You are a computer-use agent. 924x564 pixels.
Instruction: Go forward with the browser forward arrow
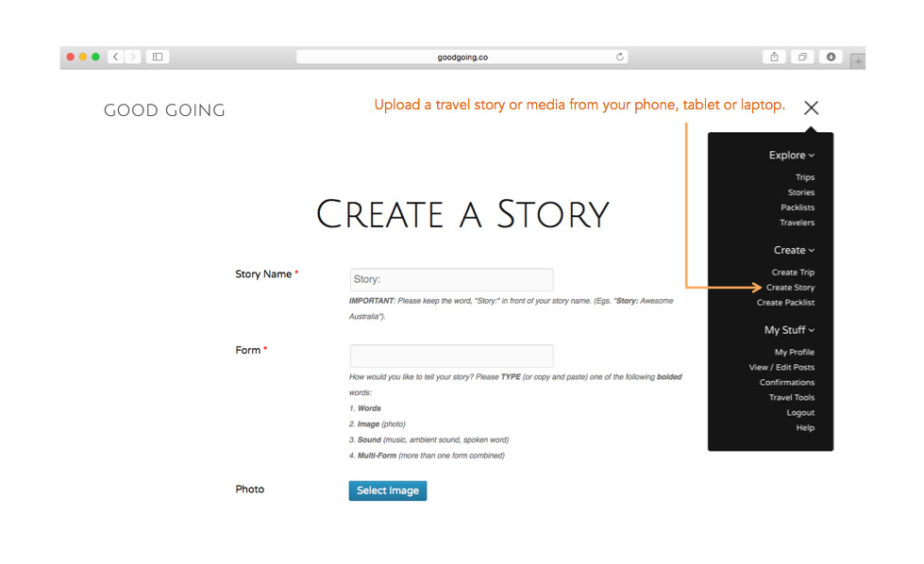click(133, 57)
